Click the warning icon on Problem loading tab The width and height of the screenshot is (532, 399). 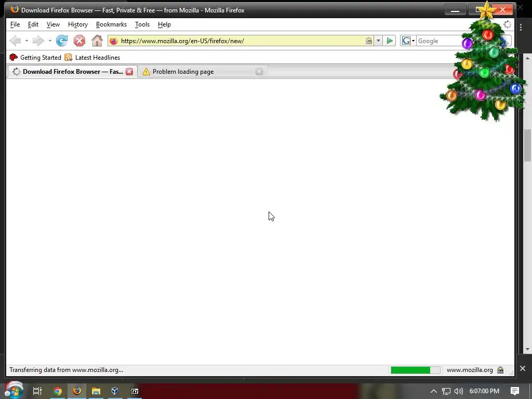(x=146, y=72)
